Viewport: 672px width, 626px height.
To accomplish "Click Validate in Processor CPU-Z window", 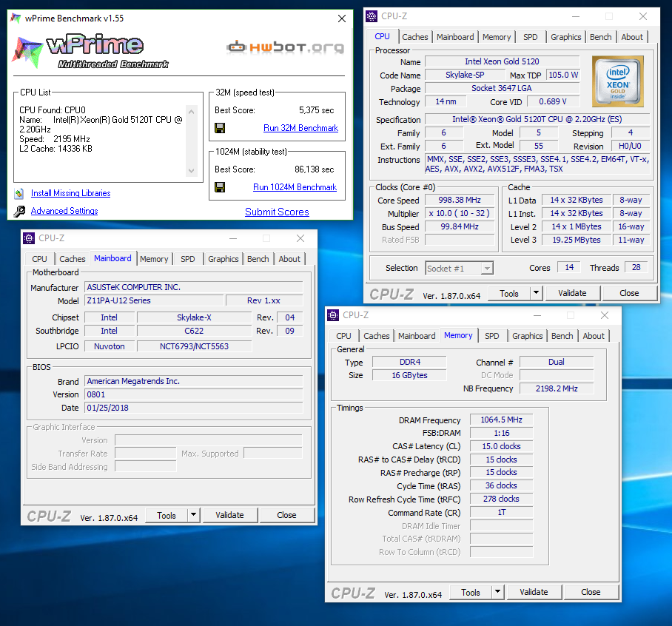I will pyautogui.click(x=572, y=294).
